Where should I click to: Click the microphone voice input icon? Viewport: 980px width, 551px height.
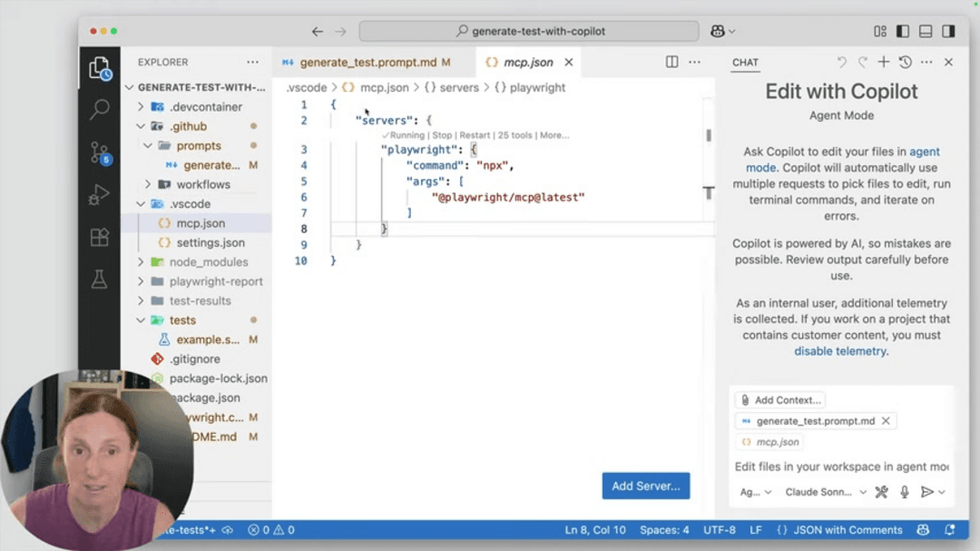(x=905, y=492)
